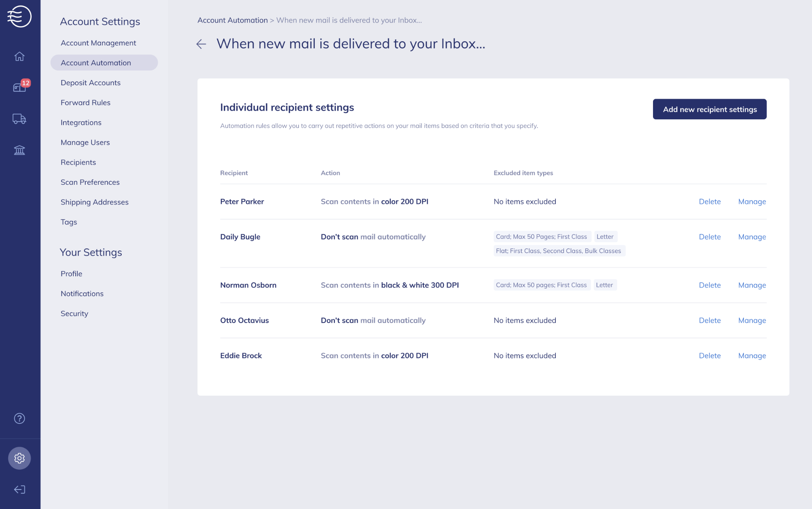Open Forward Rules settings page
Viewport: 812px width, 509px height.
[86, 103]
